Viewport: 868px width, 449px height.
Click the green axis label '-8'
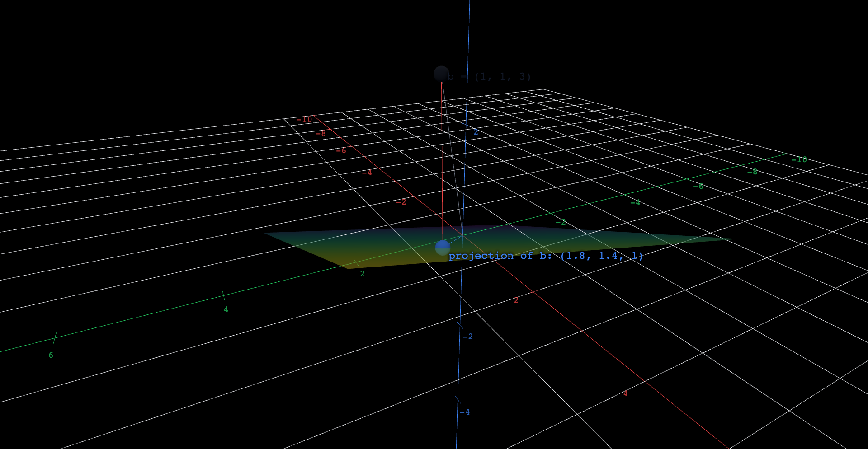pos(752,172)
